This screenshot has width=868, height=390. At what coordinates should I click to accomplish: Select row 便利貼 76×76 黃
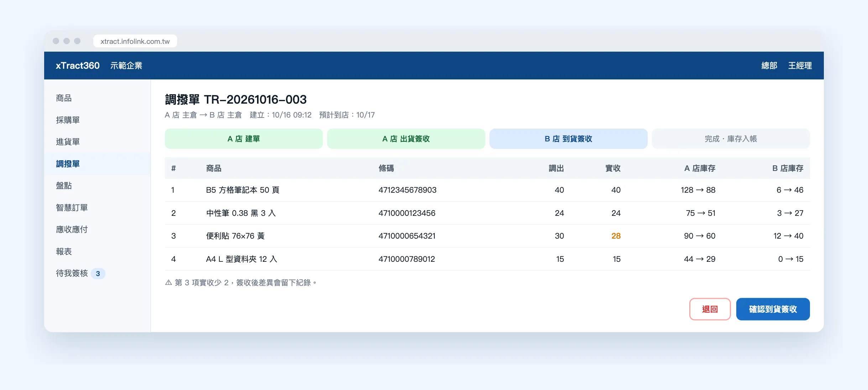[x=487, y=236]
